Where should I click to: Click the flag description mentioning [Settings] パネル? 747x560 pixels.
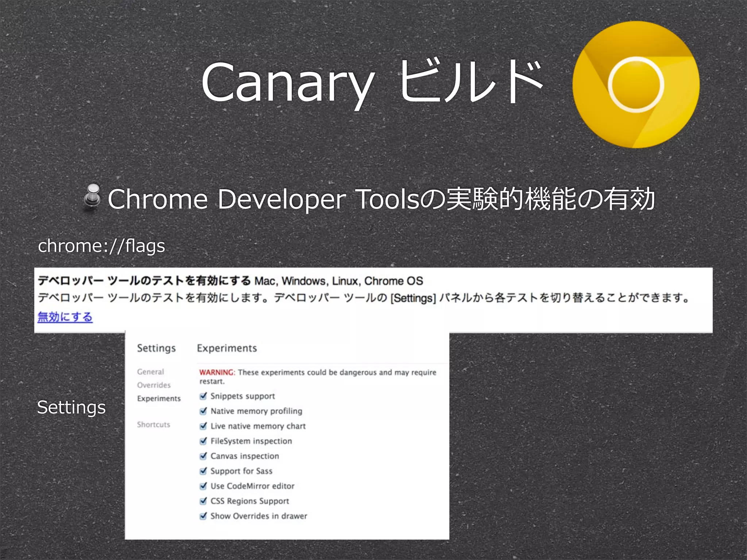(x=364, y=298)
